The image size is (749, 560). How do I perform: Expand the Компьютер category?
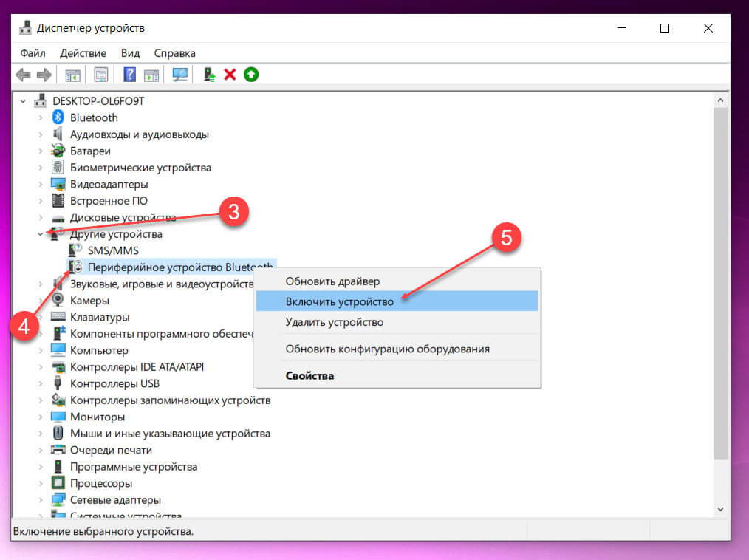[x=41, y=350]
